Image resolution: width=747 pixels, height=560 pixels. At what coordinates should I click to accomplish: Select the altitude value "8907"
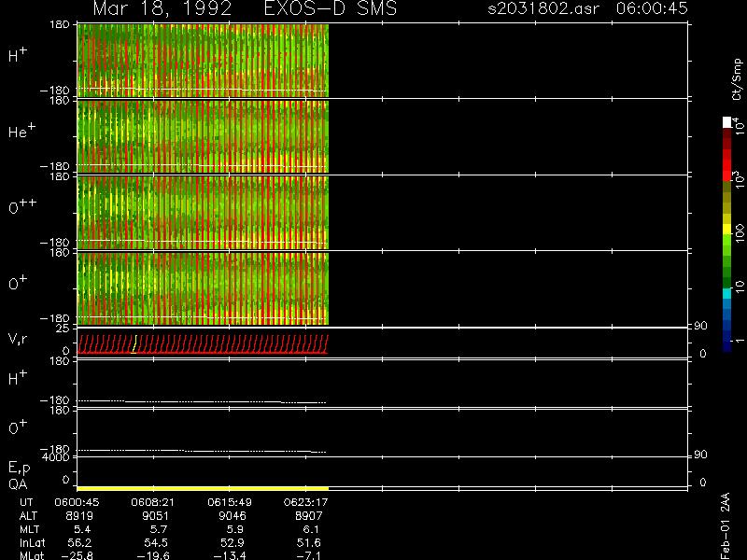[x=308, y=516]
